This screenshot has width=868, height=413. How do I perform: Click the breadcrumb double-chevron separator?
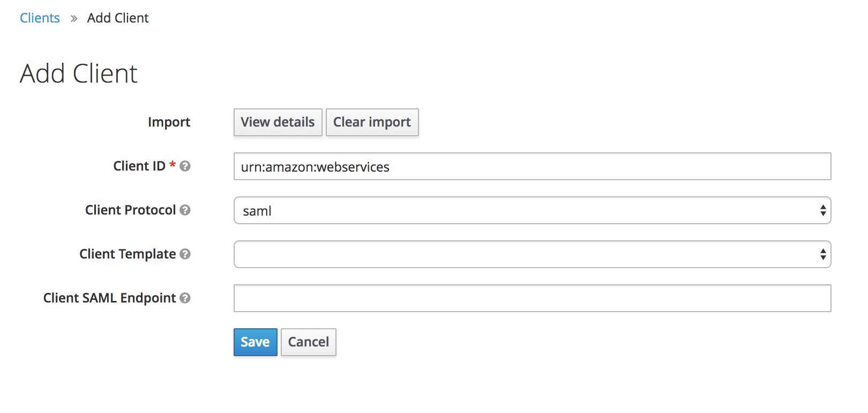74,19
